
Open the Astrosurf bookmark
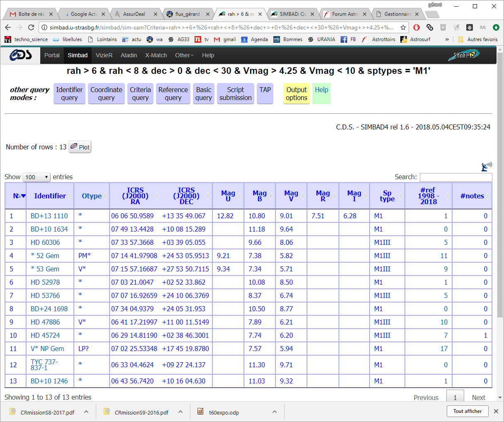[x=415, y=39]
